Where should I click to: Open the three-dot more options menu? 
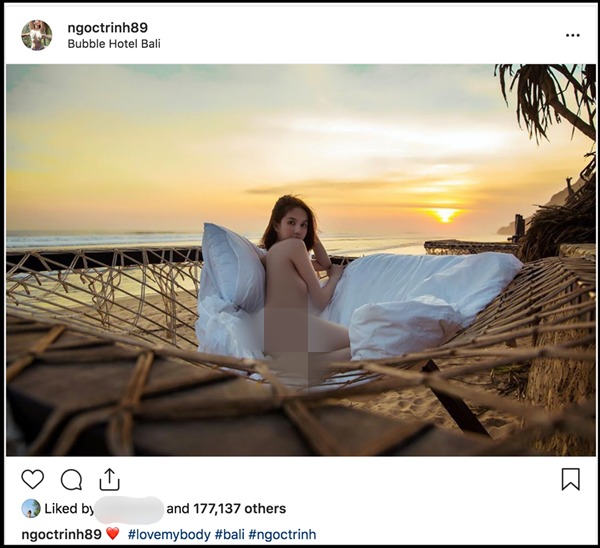(572, 35)
